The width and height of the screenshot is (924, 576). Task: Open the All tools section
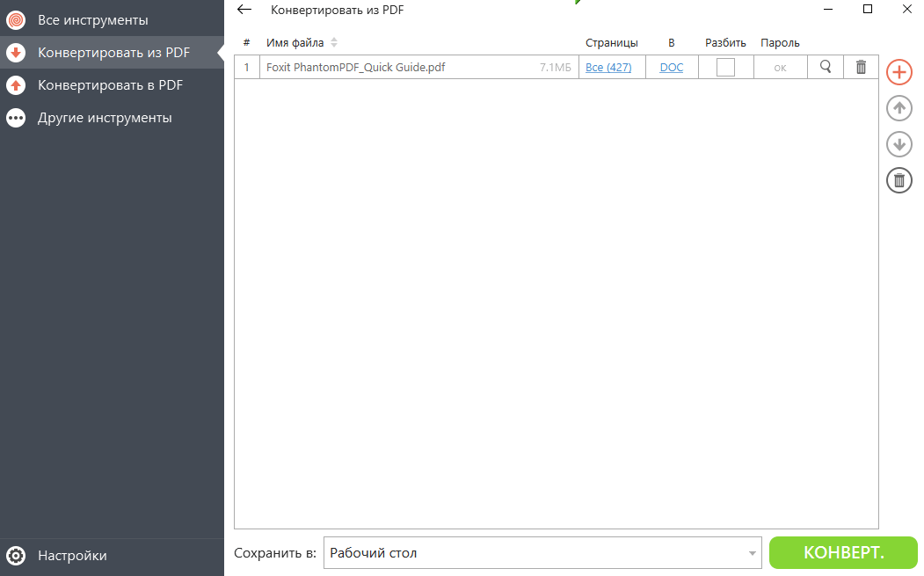tap(112, 20)
